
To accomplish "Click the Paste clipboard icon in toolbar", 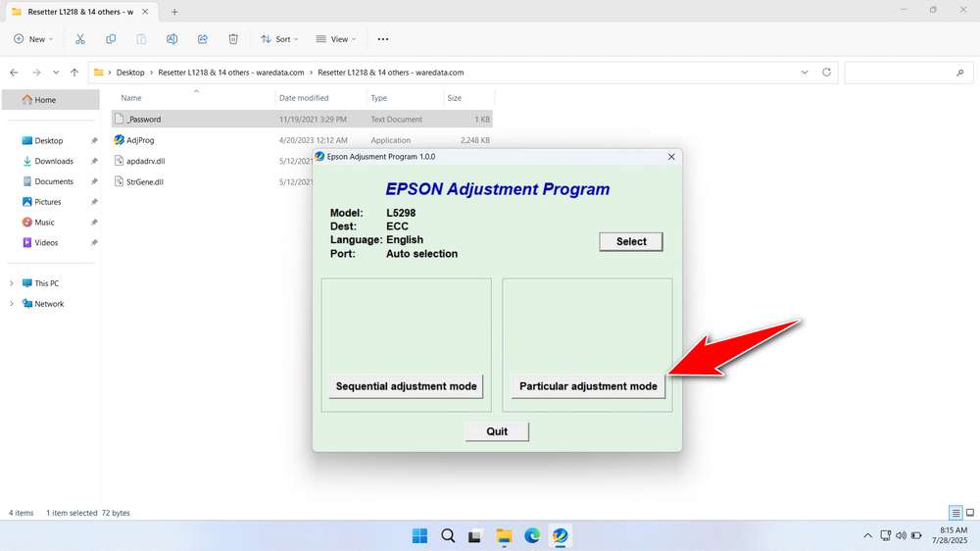I will (141, 39).
